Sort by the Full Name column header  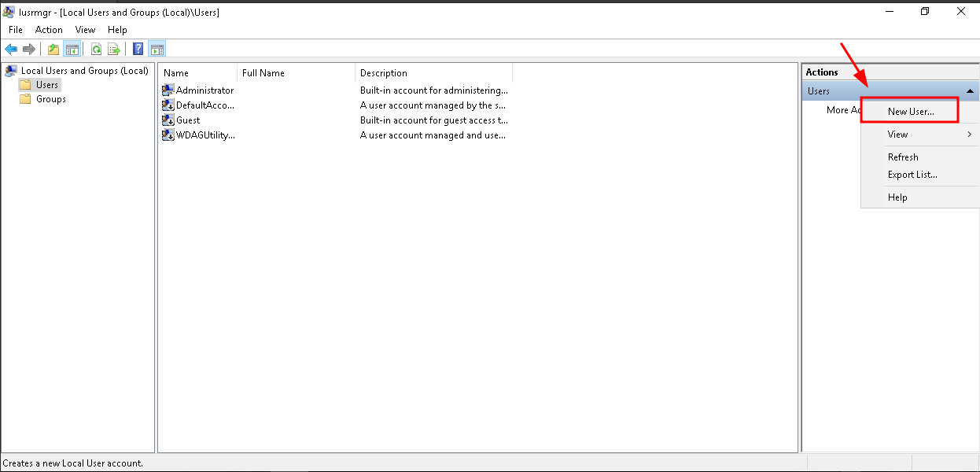point(263,73)
